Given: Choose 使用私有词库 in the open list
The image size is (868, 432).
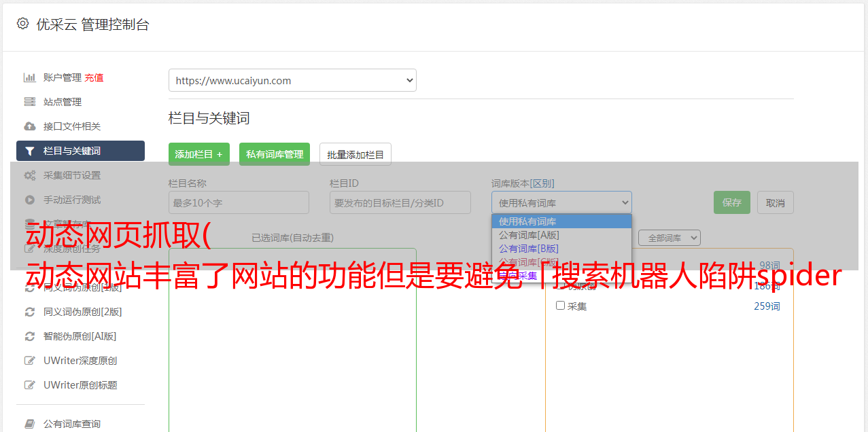Looking at the screenshot, I should tap(561, 221).
